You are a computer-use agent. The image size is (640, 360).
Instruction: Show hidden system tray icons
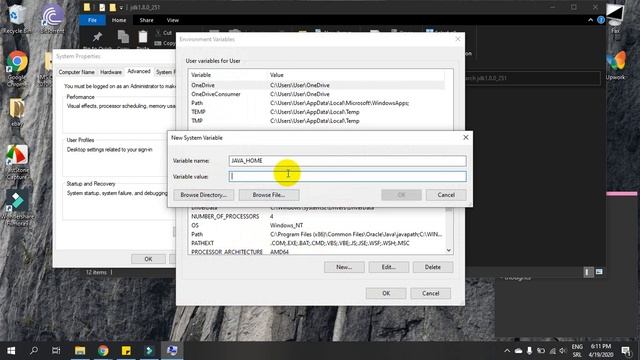pyautogui.click(x=507, y=351)
